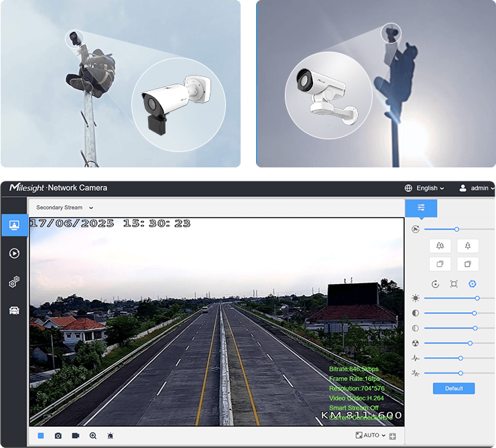Expand the Secondary Stream dropdown
496x448 pixels.
pos(65,208)
